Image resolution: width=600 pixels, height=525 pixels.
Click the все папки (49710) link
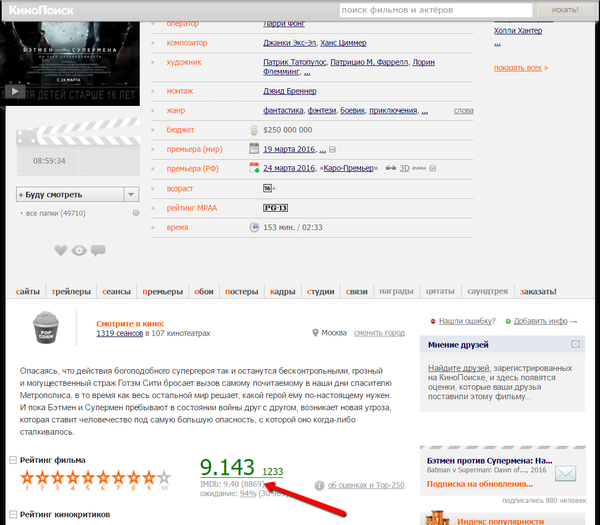tap(55, 213)
